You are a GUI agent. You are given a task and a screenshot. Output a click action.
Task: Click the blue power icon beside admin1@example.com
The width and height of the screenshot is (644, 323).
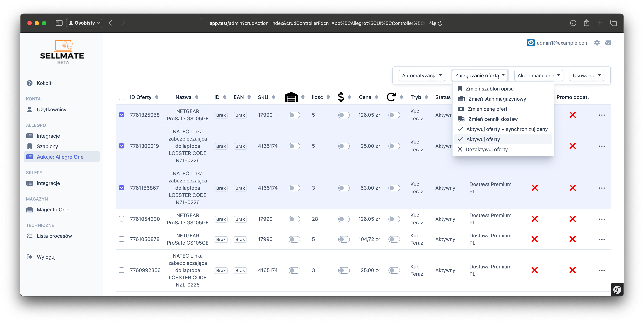pyautogui.click(x=531, y=42)
